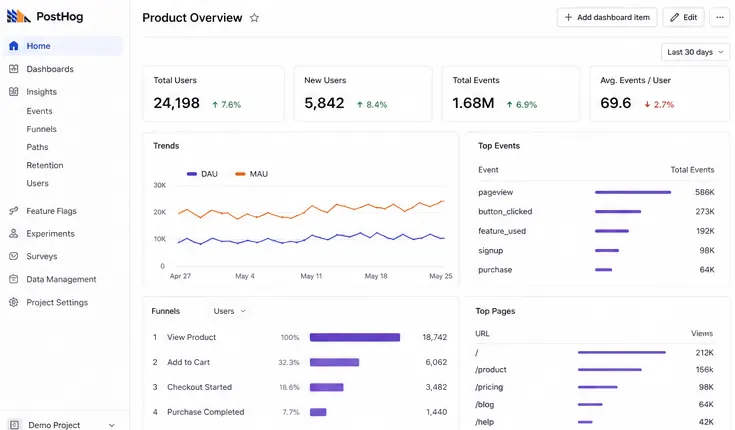Click the button_clicked event row
Screen dimensions: 735x430
[x=596, y=211]
